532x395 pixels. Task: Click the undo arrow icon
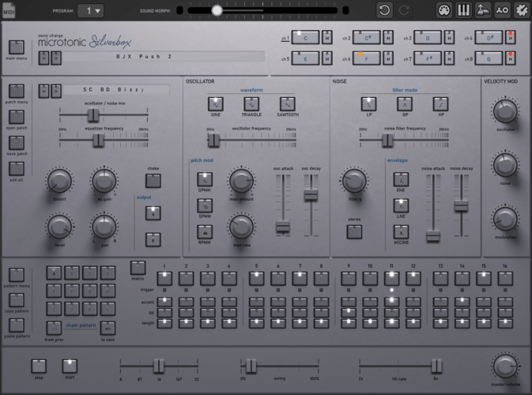[x=384, y=10]
